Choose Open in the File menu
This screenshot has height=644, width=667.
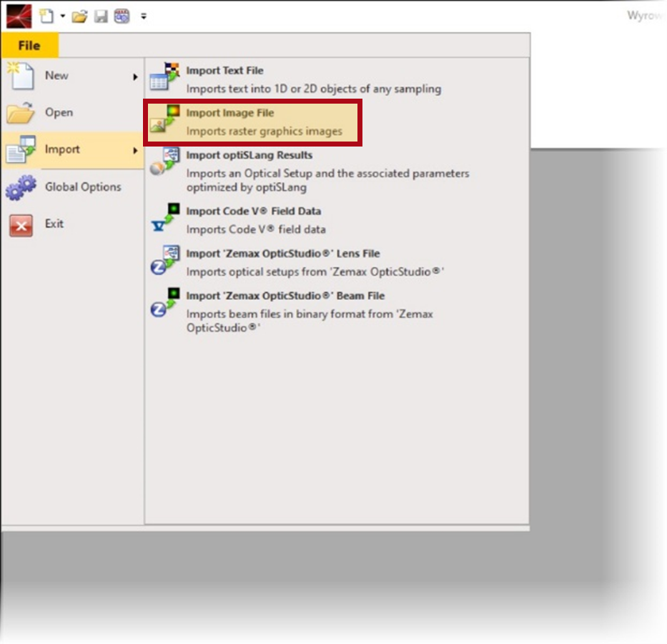(x=73, y=113)
